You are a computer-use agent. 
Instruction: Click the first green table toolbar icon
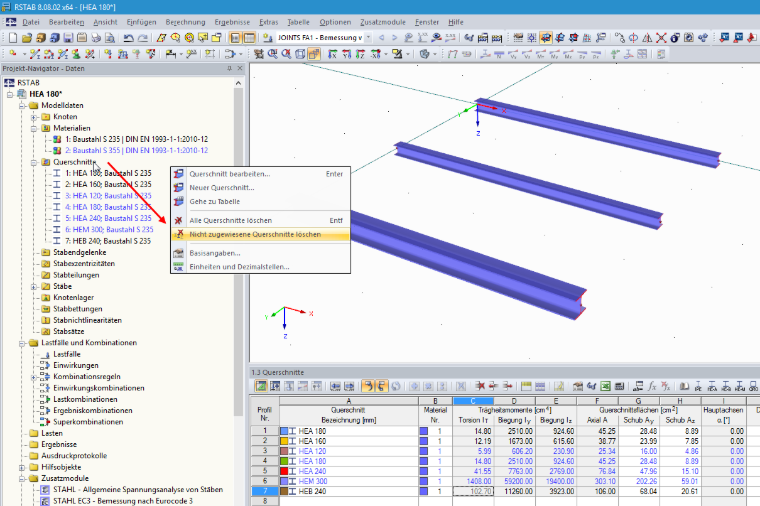[261, 386]
